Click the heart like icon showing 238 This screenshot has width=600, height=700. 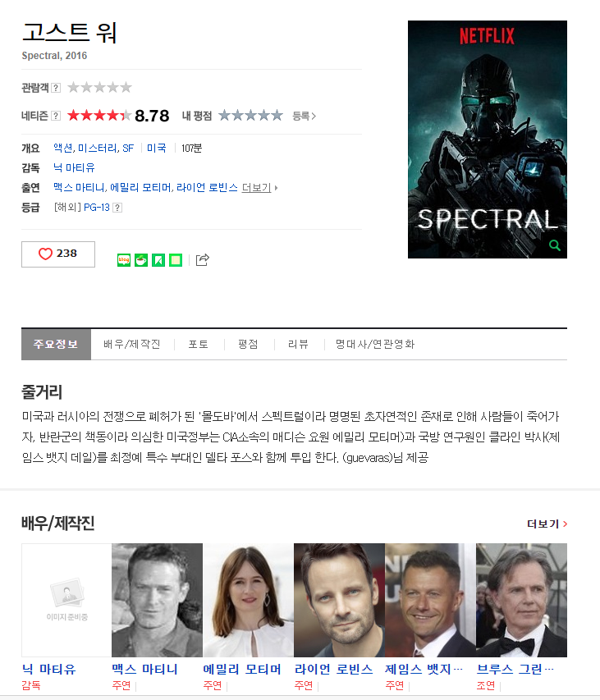45,254
